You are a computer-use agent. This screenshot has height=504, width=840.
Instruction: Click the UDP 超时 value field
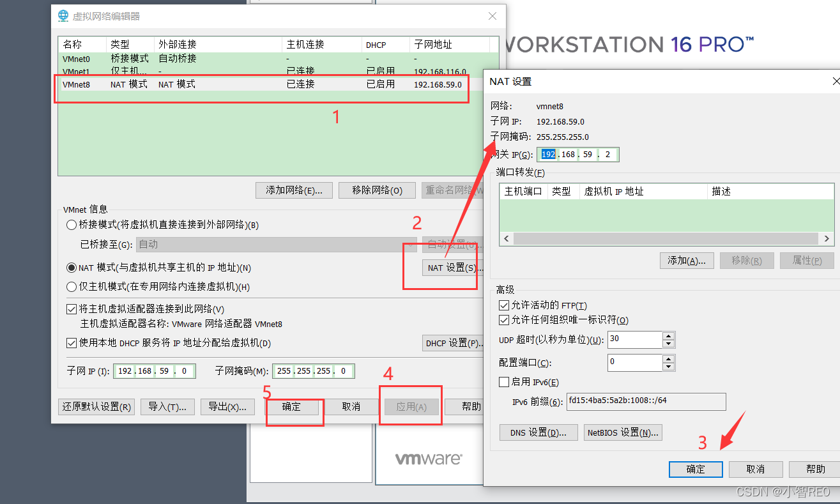tap(635, 339)
